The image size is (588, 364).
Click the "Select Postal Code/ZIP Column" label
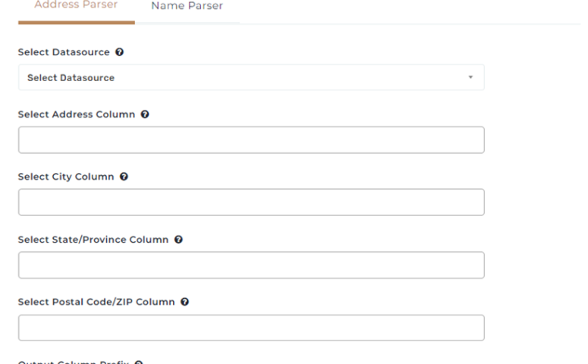tap(96, 302)
